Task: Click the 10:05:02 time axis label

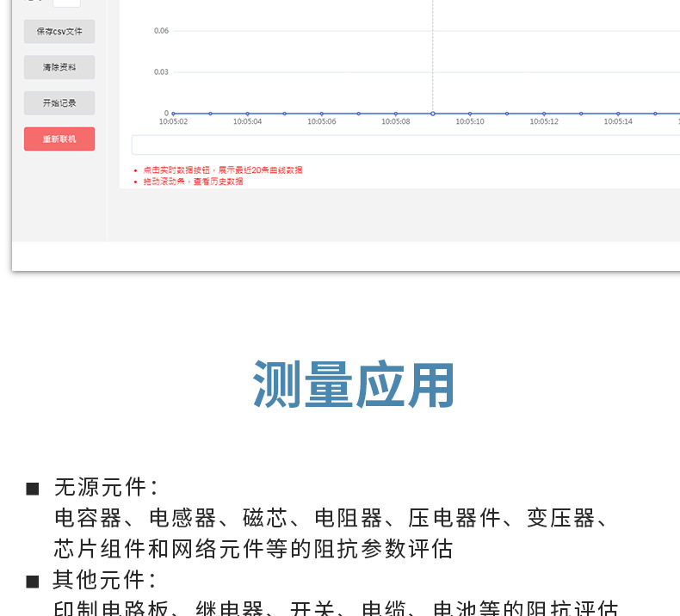Action: point(174,122)
